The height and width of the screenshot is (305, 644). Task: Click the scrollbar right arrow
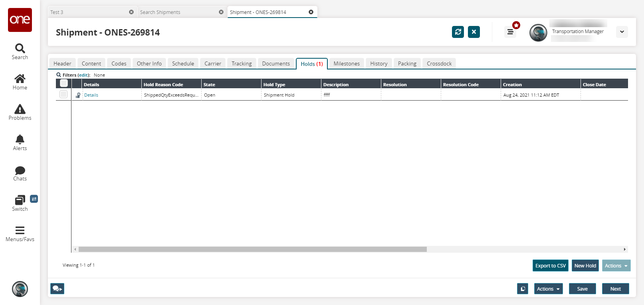coord(625,250)
